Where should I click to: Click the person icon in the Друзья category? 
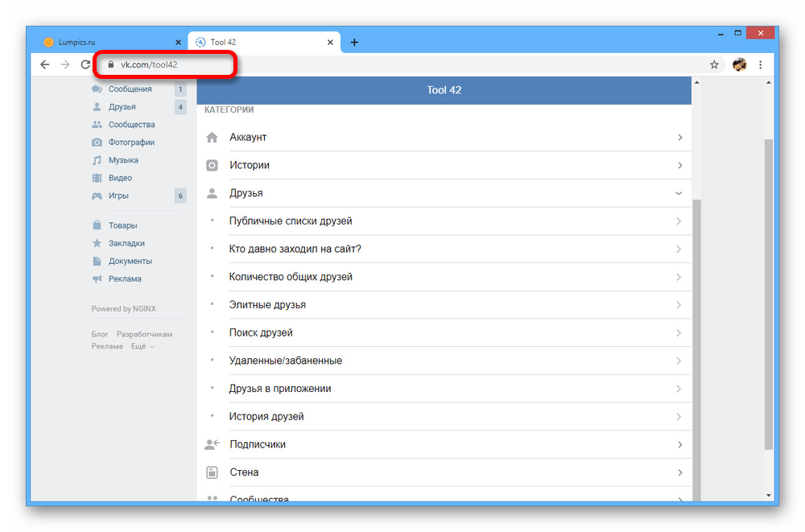pyautogui.click(x=212, y=193)
